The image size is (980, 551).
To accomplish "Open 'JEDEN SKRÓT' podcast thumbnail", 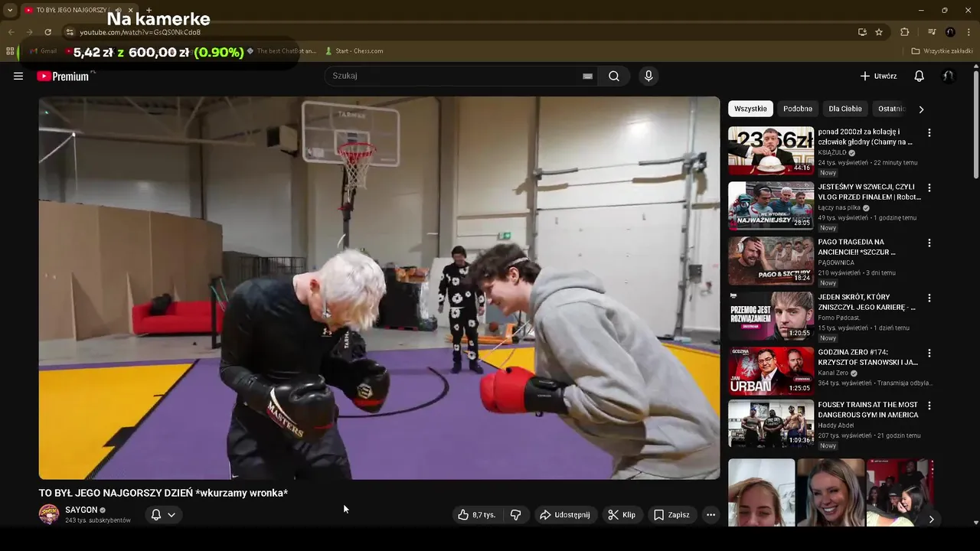I will pyautogui.click(x=771, y=316).
